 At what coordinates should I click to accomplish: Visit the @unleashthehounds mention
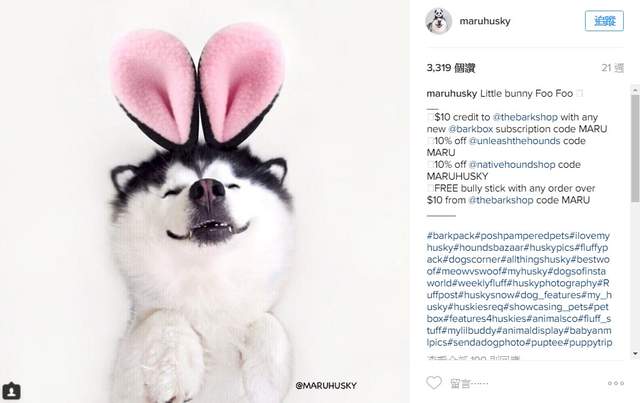point(514,141)
